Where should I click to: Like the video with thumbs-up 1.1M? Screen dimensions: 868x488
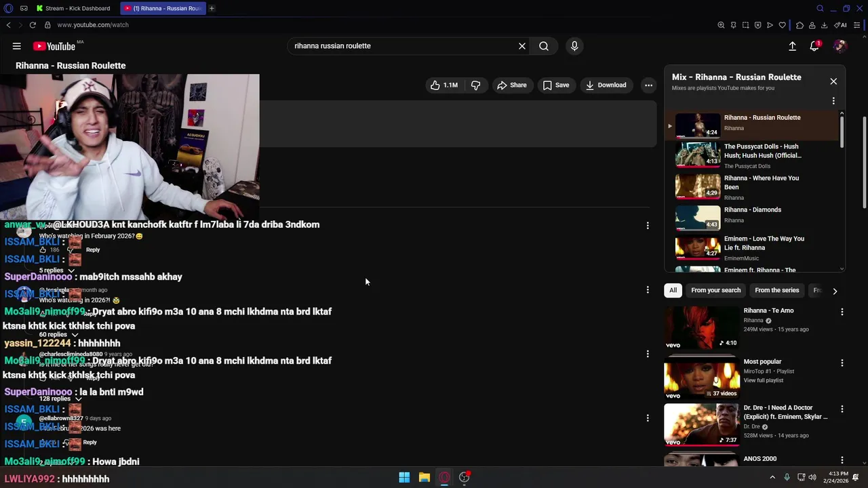click(x=444, y=85)
